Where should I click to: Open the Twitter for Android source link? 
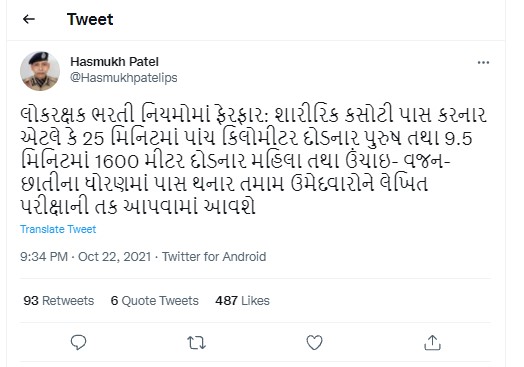point(214,257)
